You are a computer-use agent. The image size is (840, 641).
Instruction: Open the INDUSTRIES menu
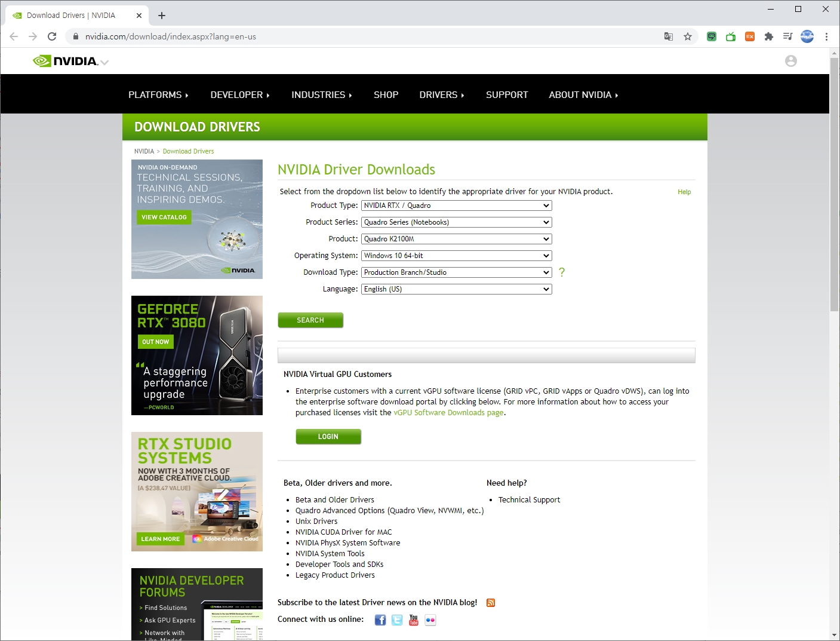(322, 95)
